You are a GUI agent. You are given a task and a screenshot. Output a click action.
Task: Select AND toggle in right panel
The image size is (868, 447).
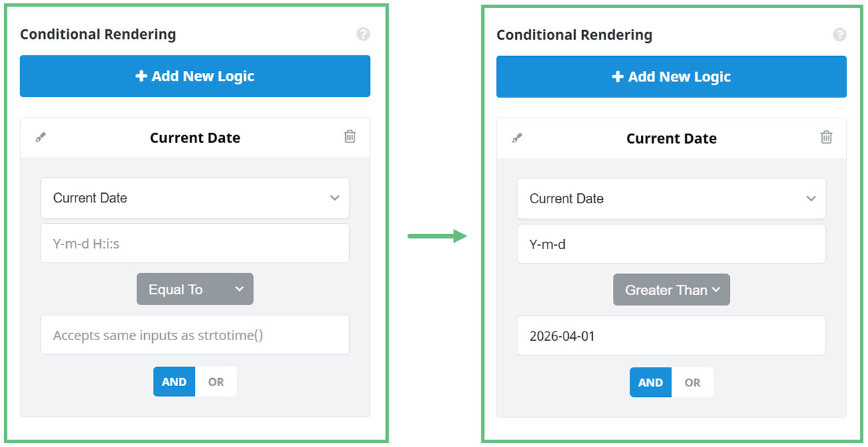pyautogui.click(x=650, y=382)
